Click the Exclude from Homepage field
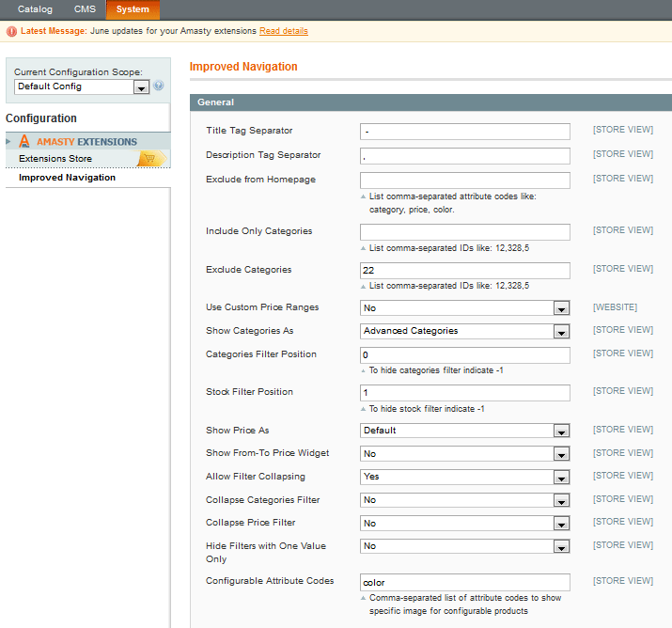The height and width of the screenshot is (628, 672). click(465, 181)
